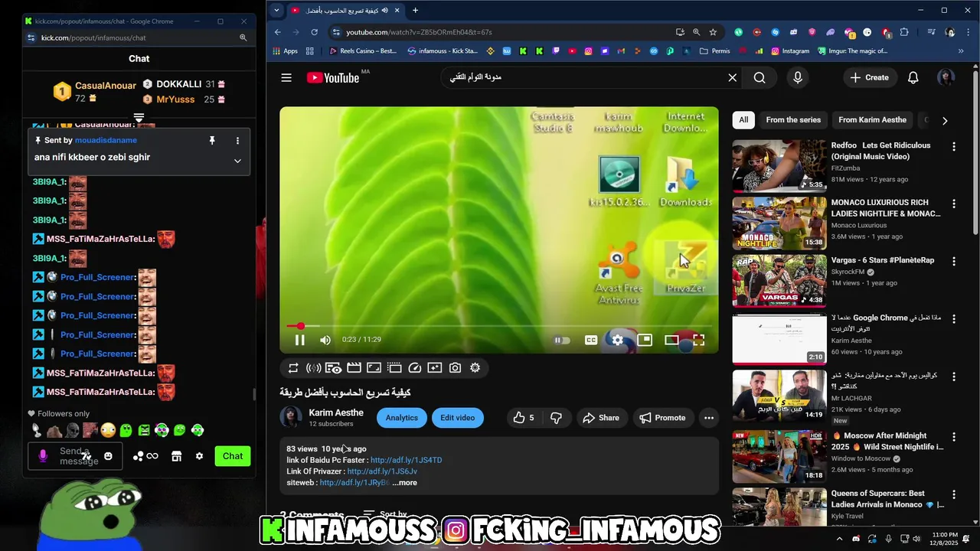Viewport: 980px width, 551px height.
Task: Click the Create button
Action: click(869, 77)
